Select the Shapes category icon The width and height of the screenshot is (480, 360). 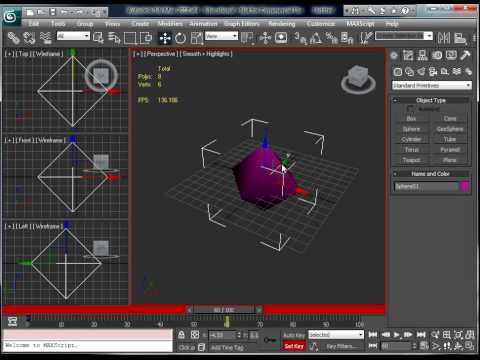click(409, 72)
